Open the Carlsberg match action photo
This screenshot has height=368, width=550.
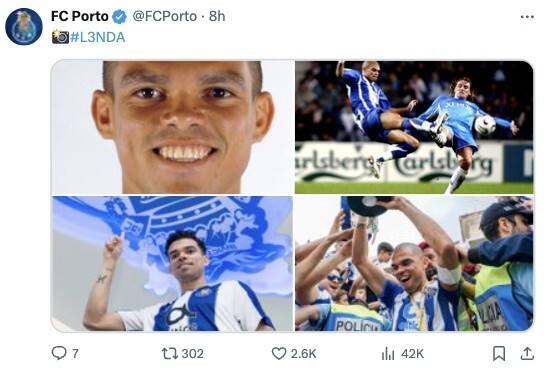[414, 127]
